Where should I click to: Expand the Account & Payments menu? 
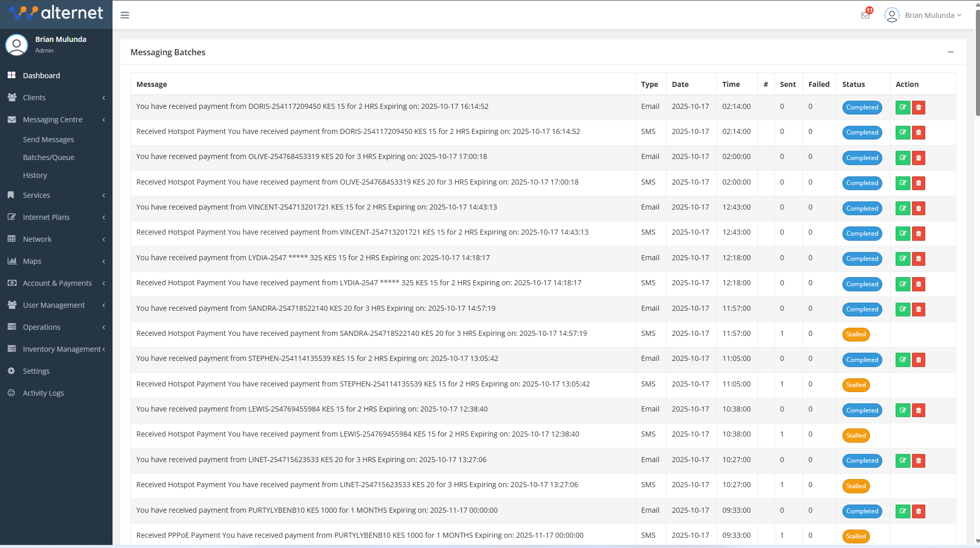[x=56, y=283]
